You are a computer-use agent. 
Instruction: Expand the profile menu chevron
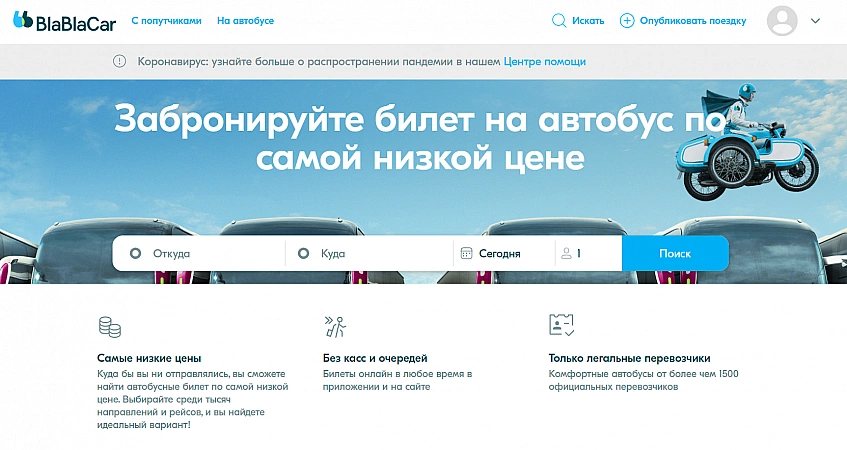click(x=815, y=20)
